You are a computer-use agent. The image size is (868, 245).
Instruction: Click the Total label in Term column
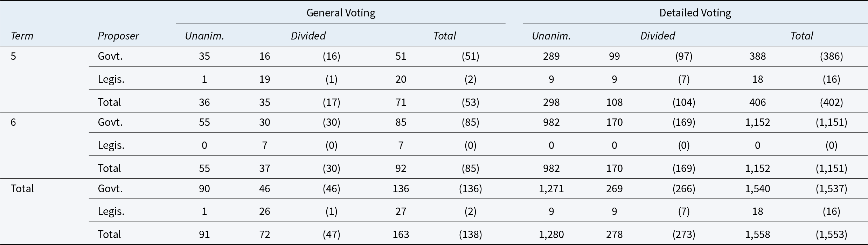[x=22, y=189]
